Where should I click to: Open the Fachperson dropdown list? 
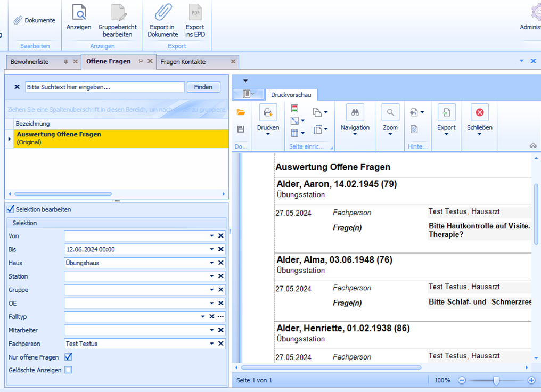click(212, 344)
